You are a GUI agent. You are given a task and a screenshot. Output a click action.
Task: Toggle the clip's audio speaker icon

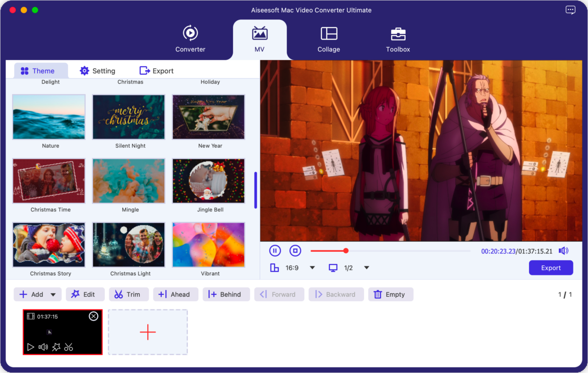pyautogui.click(x=43, y=347)
